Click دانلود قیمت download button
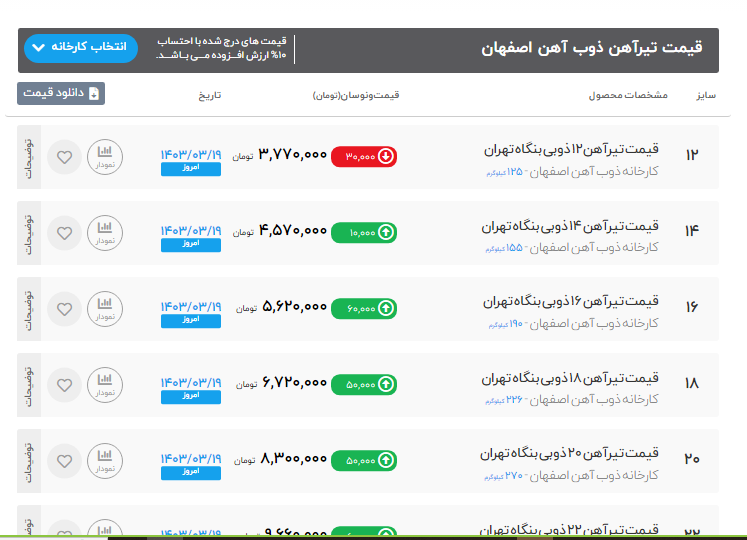The width and height of the screenshot is (747, 540). pos(61,94)
